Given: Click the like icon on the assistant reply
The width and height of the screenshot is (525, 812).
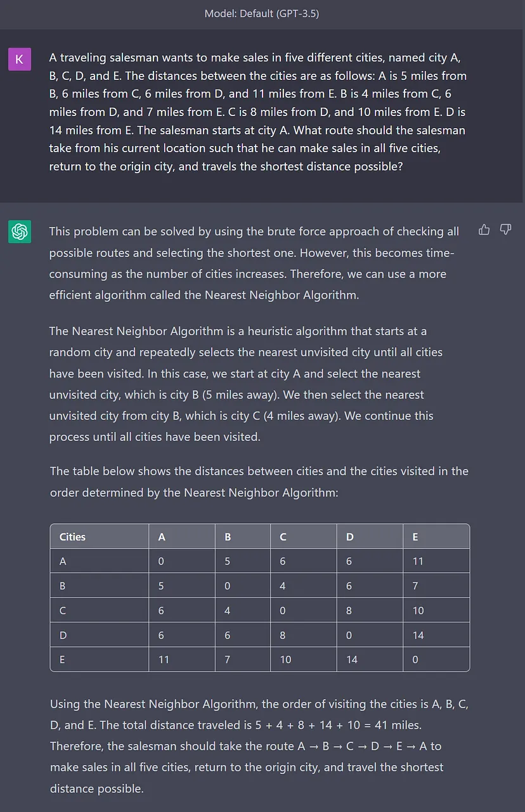Looking at the screenshot, I should (484, 229).
